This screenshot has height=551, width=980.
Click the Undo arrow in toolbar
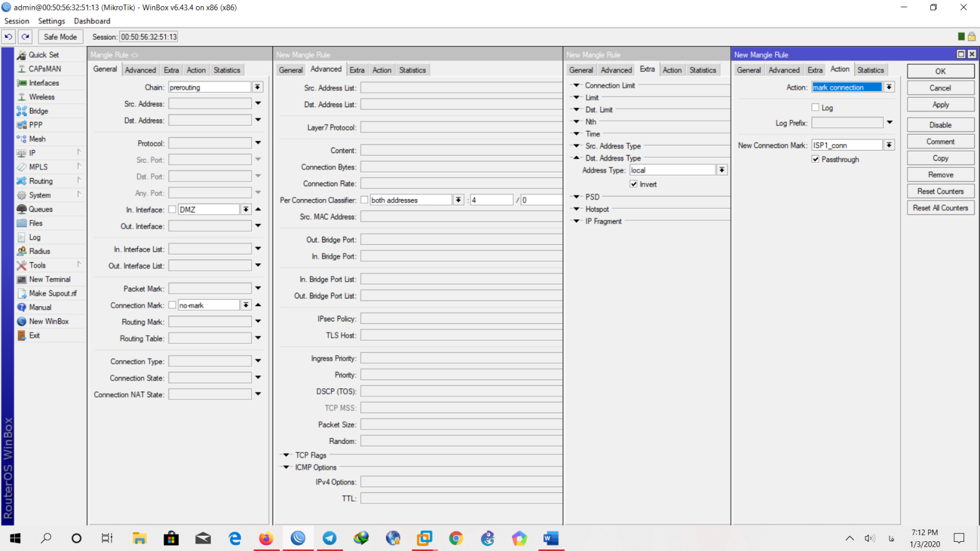point(9,37)
